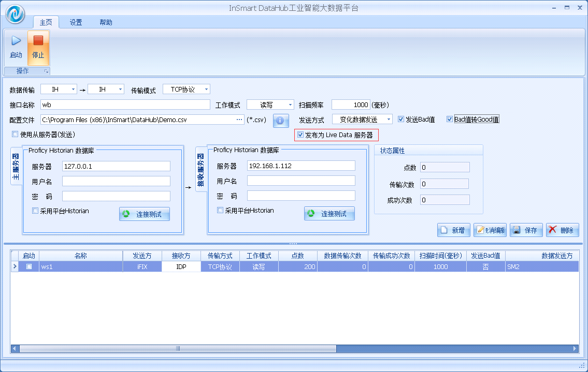The image size is (588, 372).
Task: Click main server 连接测试 button
Action: click(x=145, y=214)
